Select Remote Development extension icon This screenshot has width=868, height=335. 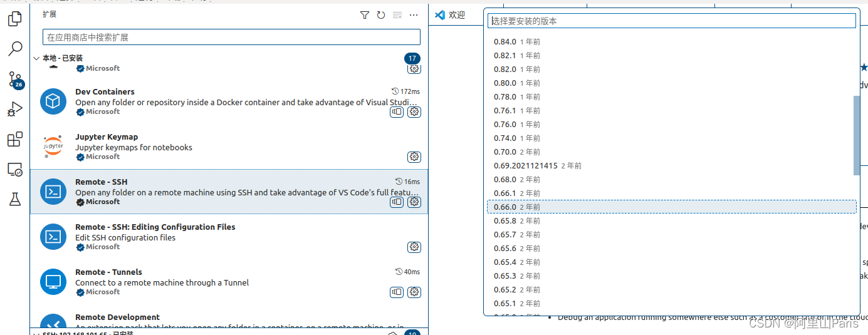[53, 321]
